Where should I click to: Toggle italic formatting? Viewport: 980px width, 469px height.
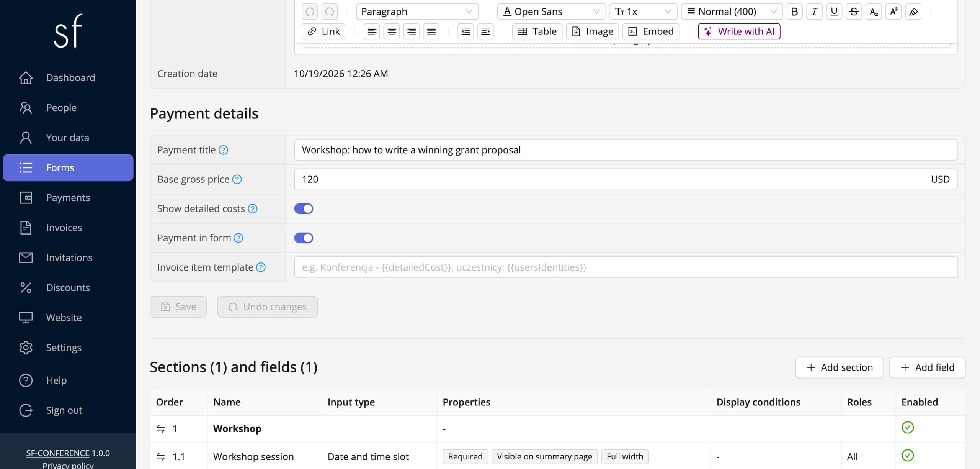(x=814, y=11)
